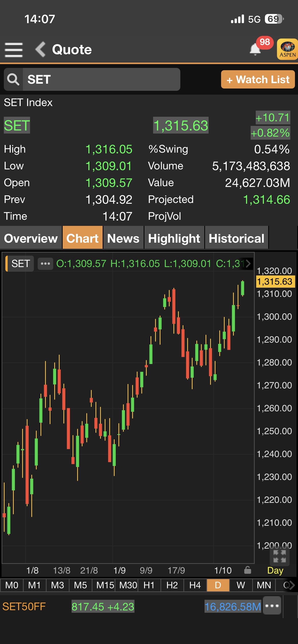Tap the SET50FF ticker link
This screenshot has width=298, height=644.
pos(24,607)
